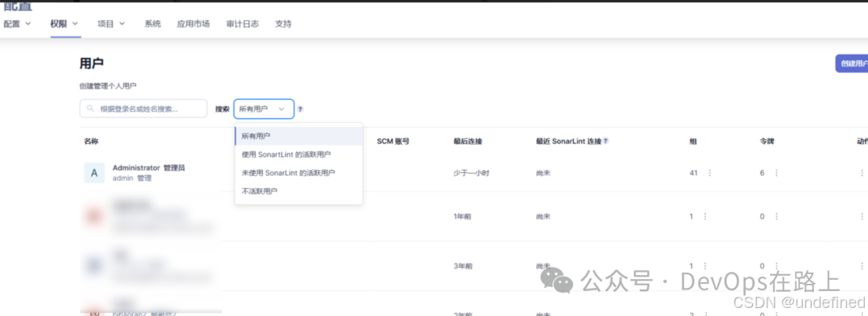The image size is (868, 316).
Task: Open the 应用市场 tab
Action: [x=193, y=24]
